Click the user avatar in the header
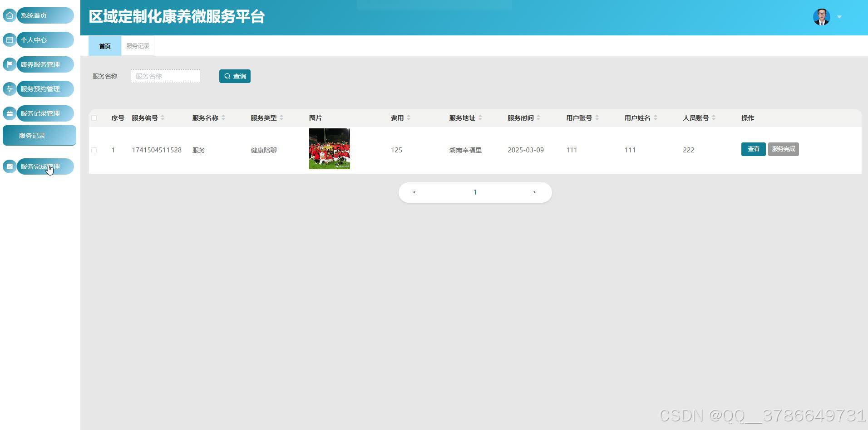The image size is (868, 430). (821, 17)
